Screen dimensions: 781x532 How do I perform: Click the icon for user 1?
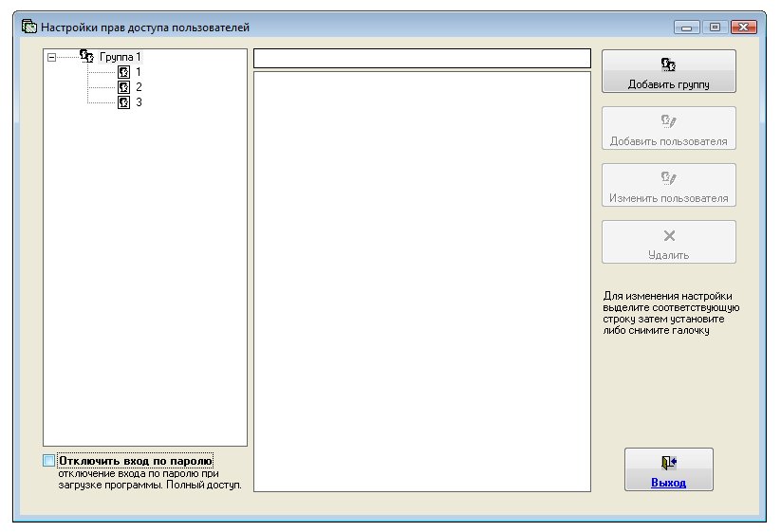pos(123,72)
